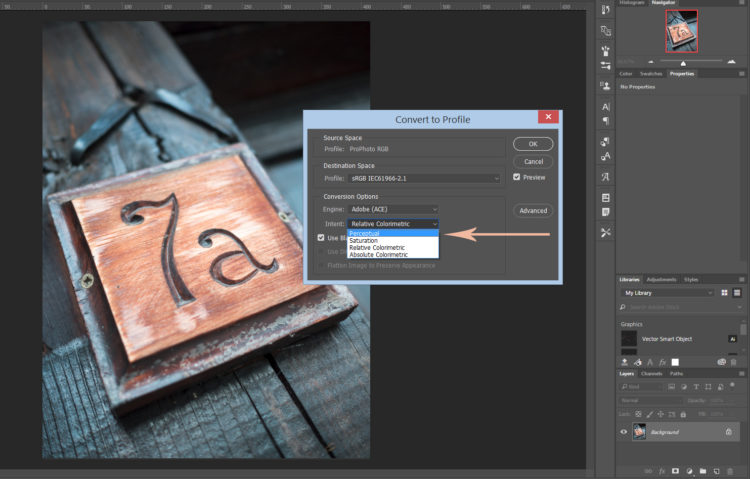Cancel the Convert to Profile dialog
This screenshot has width=750, height=479.
533,161
